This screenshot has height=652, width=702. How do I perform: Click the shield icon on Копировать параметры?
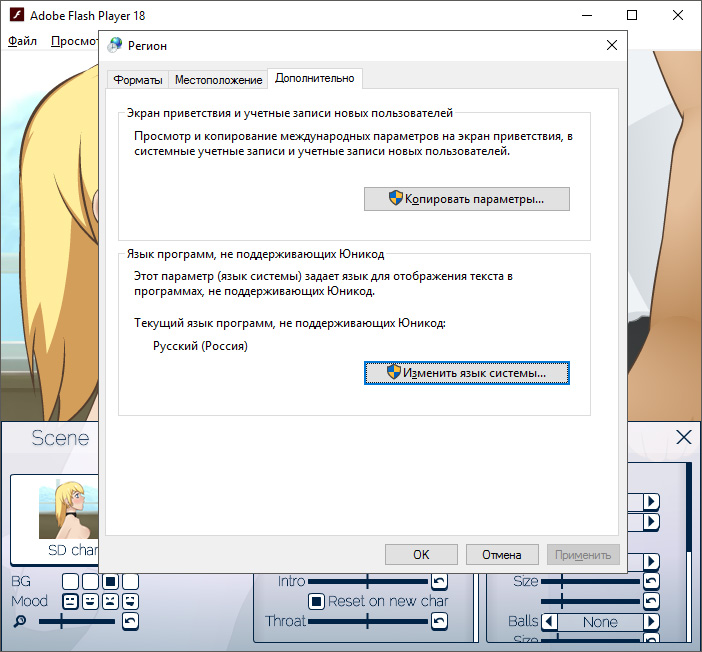[x=396, y=198]
